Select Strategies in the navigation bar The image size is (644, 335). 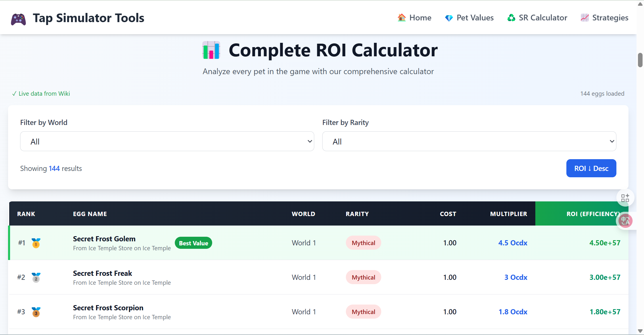tap(610, 18)
